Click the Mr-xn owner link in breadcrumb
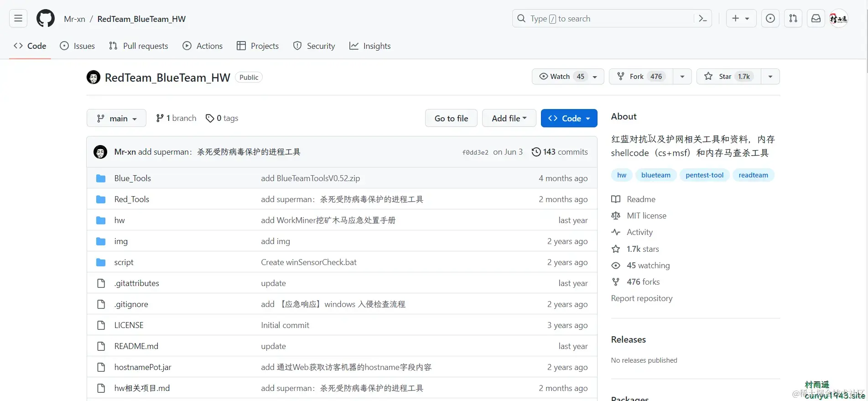This screenshot has width=868, height=401. coord(75,19)
